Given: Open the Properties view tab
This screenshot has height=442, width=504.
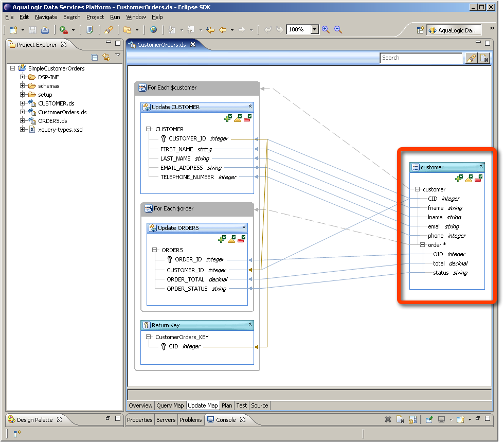Looking at the screenshot, I should 139,420.
